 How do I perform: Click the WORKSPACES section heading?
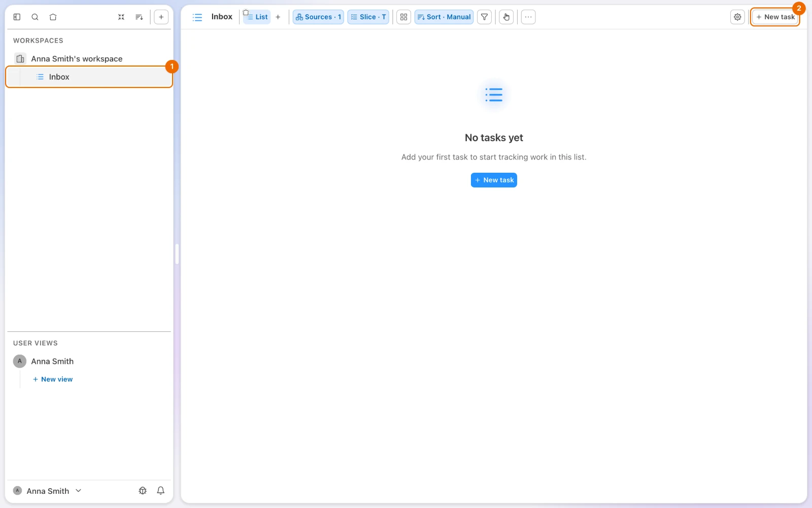[x=38, y=41]
